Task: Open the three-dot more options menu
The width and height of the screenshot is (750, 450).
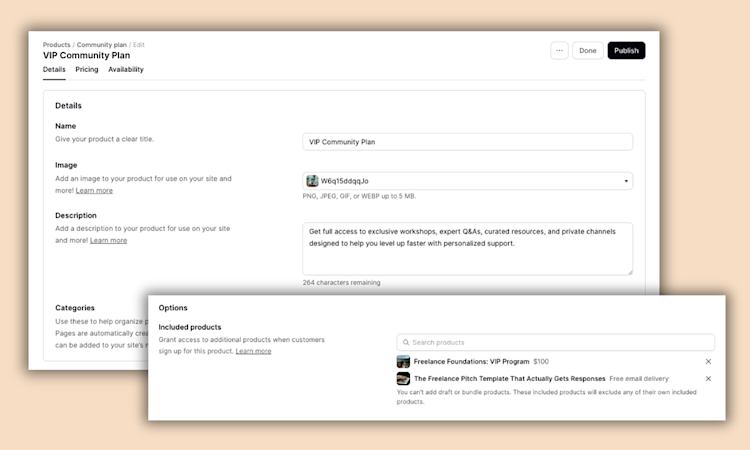Action: tap(559, 51)
